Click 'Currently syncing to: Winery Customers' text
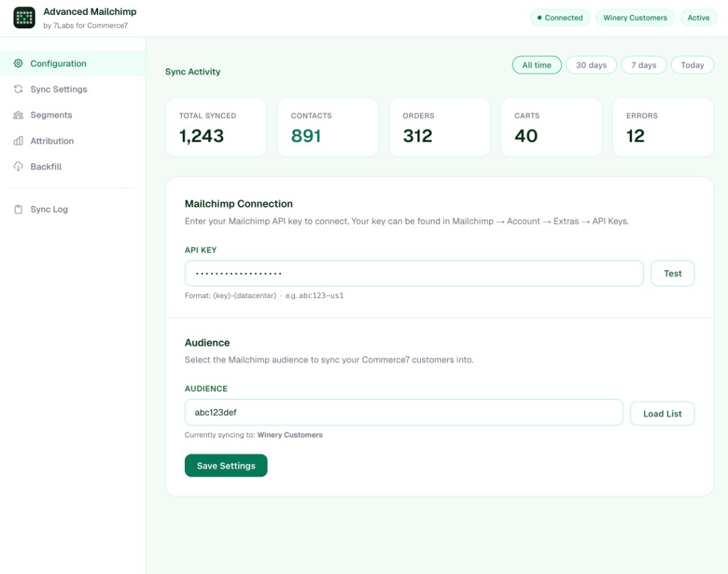 click(x=254, y=435)
